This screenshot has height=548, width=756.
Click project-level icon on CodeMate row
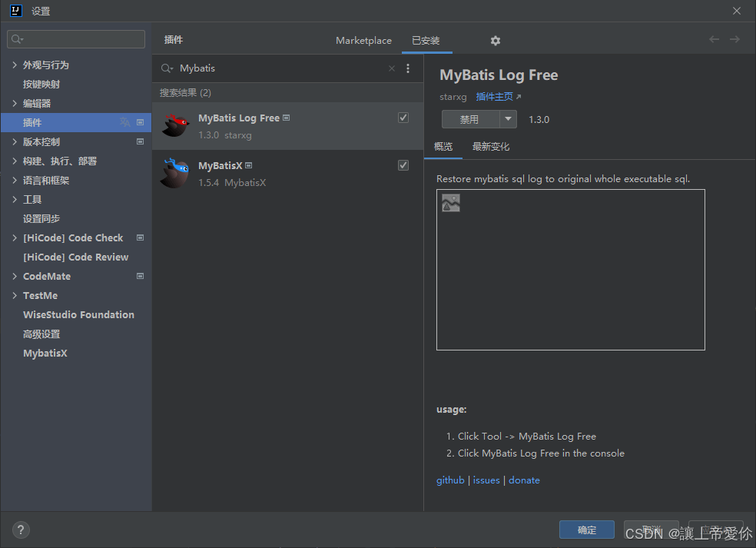pos(141,277)
